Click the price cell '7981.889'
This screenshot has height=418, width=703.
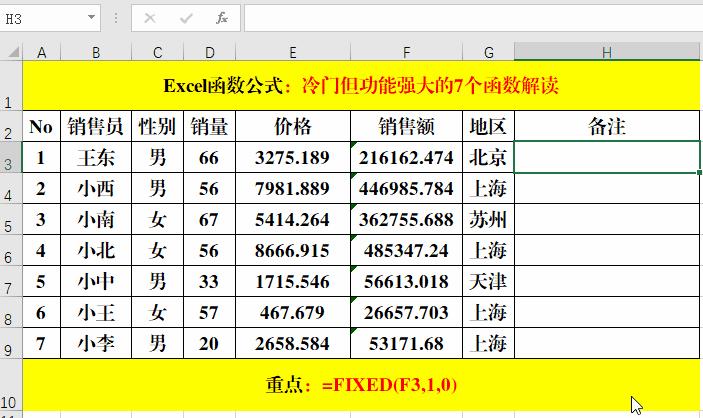click(x=293, y=188)
